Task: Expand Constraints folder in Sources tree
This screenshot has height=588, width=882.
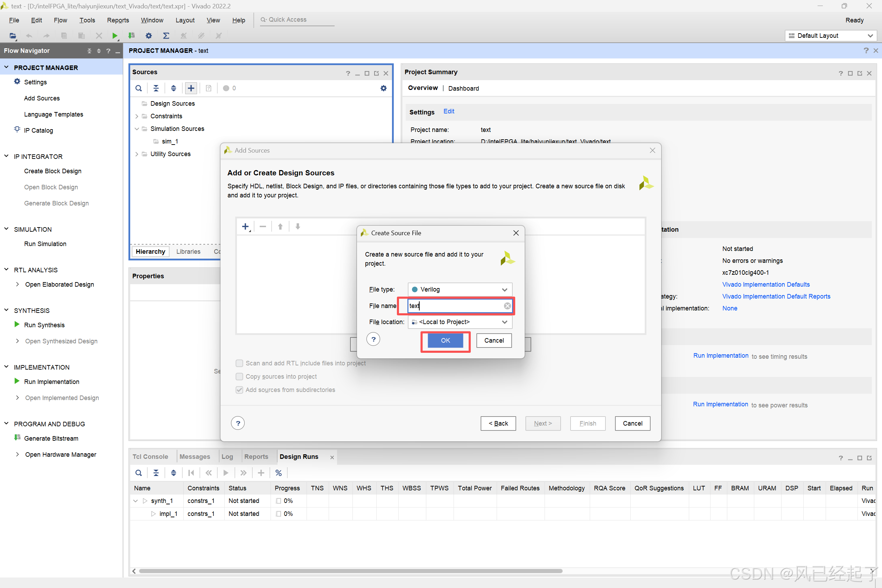Action: [x=137, y=116]
